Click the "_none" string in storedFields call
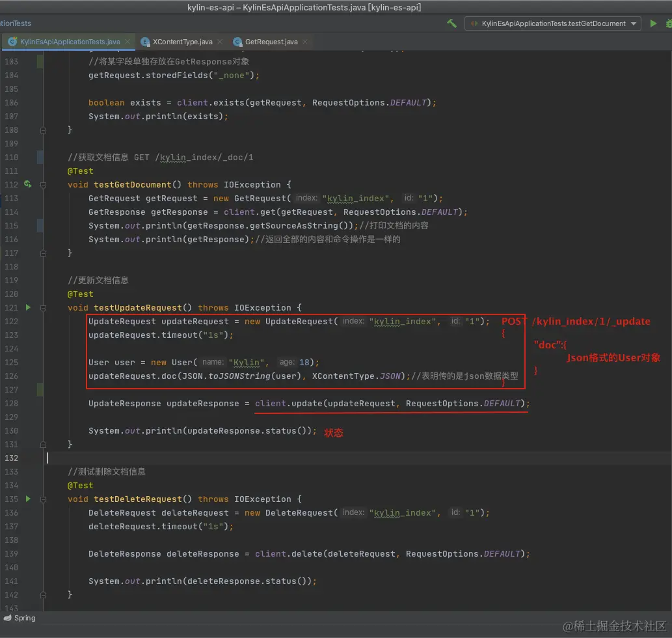This screenshot has width=672, height=638. click(x=232, y=76)
